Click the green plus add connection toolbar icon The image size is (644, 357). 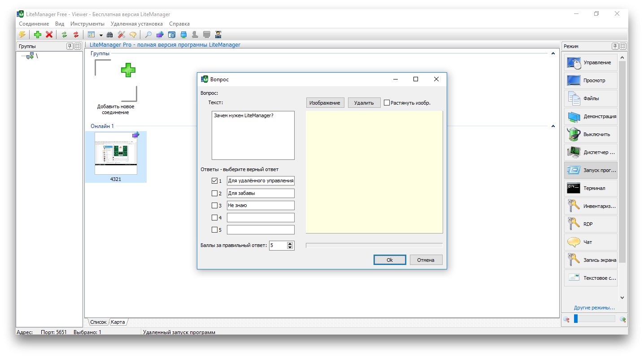(38, 35)
